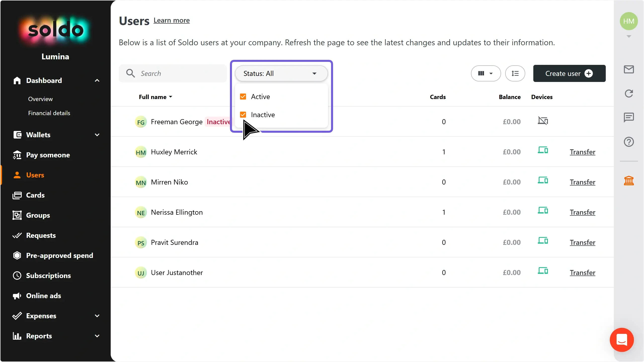Uncheck the Active status checkbox
644x362 pixels.
pos(243,97)
